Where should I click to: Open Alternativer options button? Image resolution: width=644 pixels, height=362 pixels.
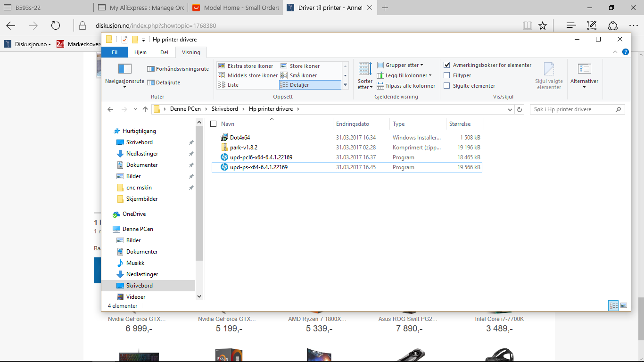[x=584, y=75]
